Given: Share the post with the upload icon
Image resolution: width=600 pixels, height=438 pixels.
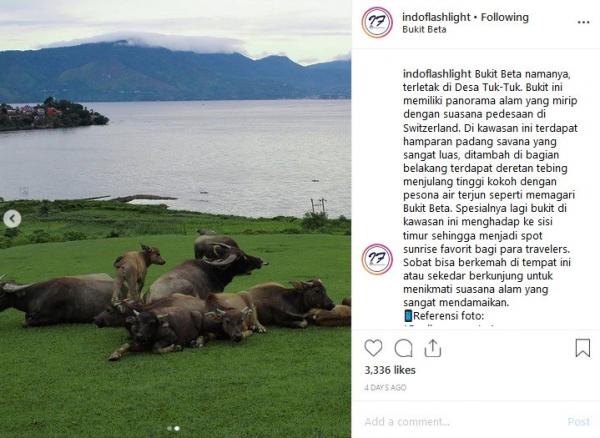Looking at the screenshot, I should pos(433,348).
